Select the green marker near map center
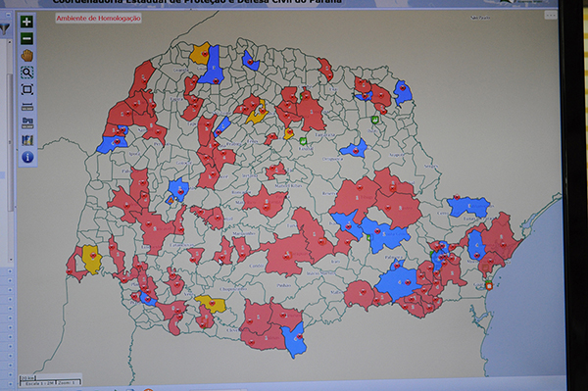This screenshot has width=588, height=391. [303, 141]
